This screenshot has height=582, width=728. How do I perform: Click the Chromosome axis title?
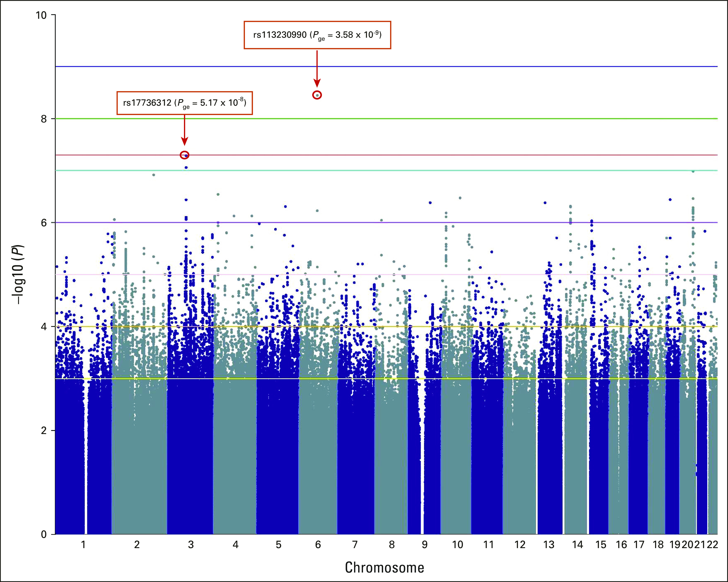[385, 568]
